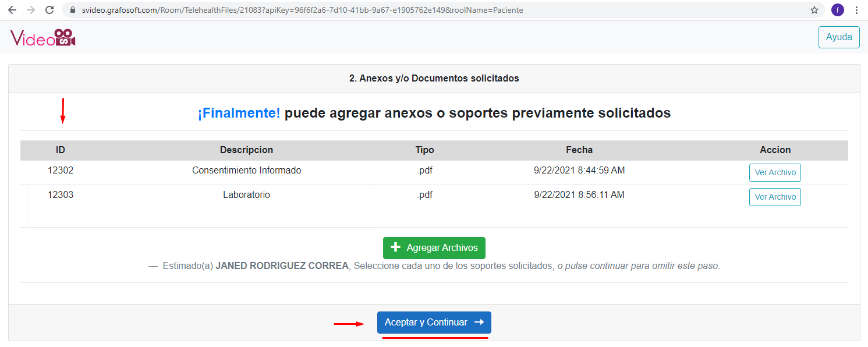Select the row with ID 12302
868x347 pixels.
click(x=61, y=171)
